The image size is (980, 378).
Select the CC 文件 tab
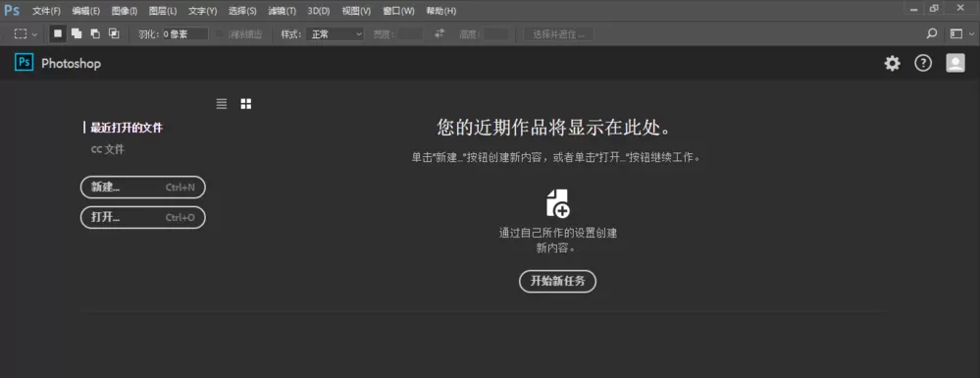click(x=108, y=149)
